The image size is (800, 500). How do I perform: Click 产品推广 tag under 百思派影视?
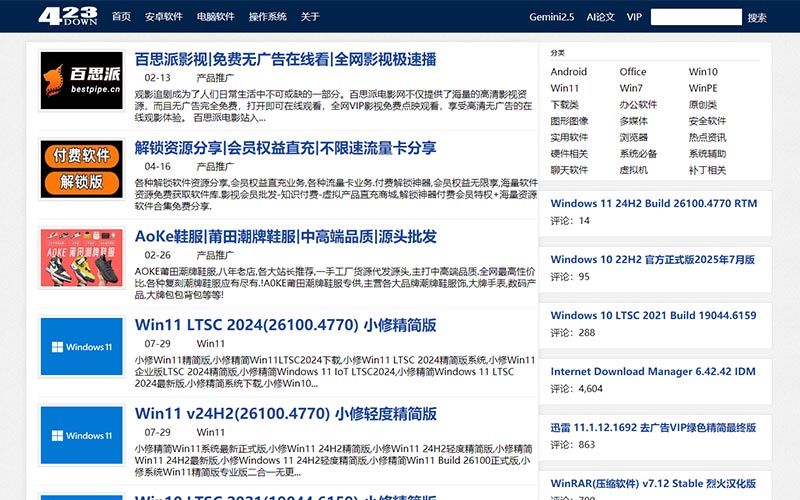[215, 78]
